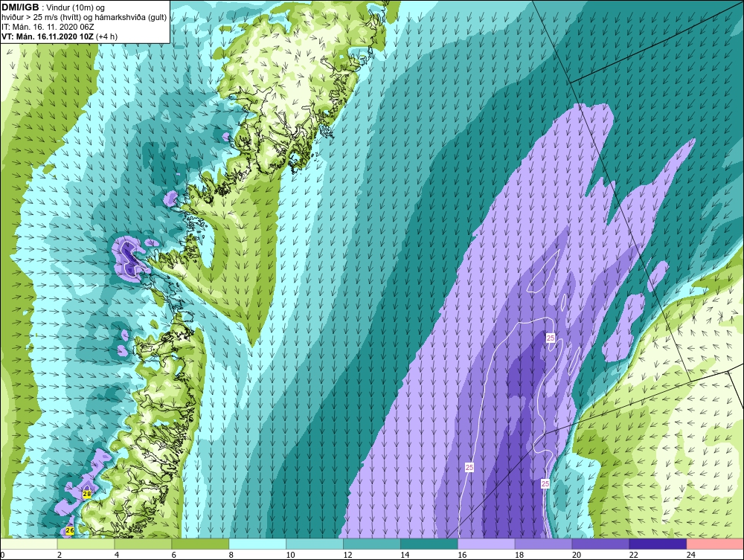Screen dimensions: 744x560
Task: Click the 16–18 m/s light purple legend swatch
Action: click(487, 544)
